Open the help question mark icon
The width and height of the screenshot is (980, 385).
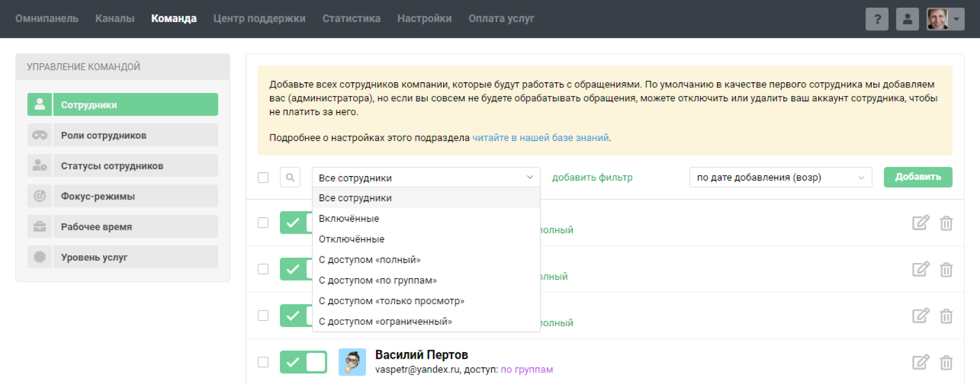click(877, 19)
